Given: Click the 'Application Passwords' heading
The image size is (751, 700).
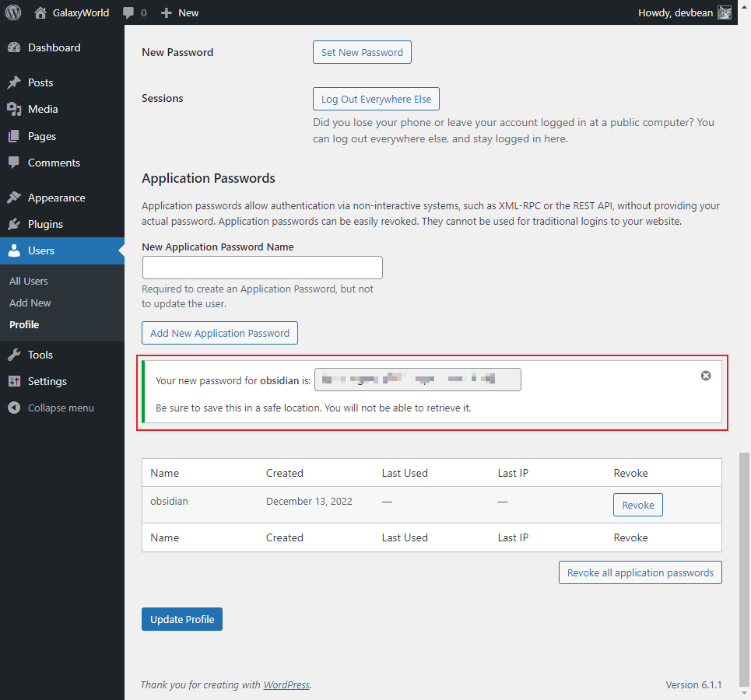Looking at the screenshot, I should (209, 178).
